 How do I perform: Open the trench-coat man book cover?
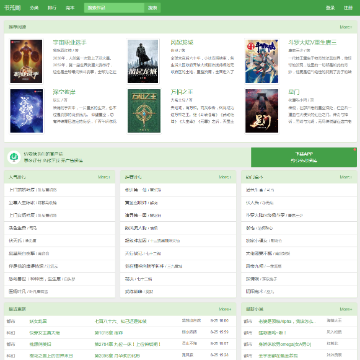pos(143,61)
